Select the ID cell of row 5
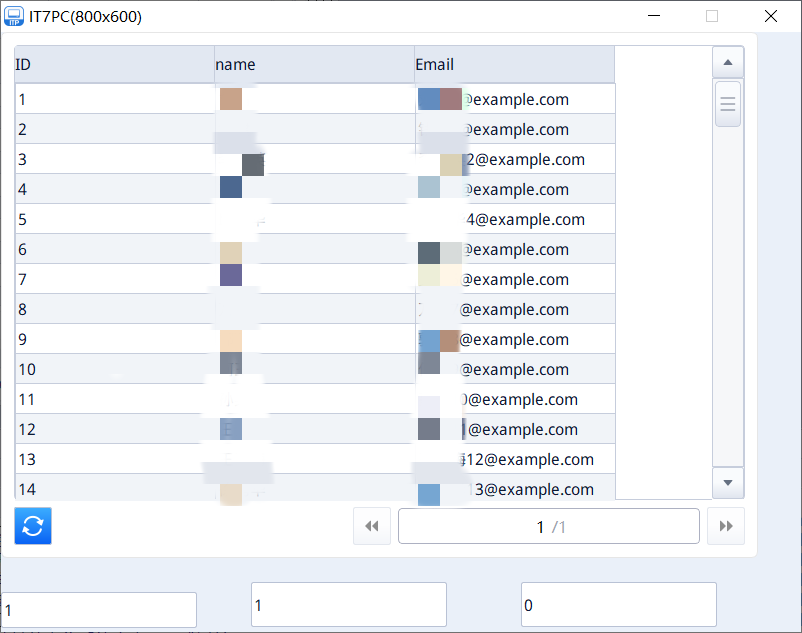This screenshot has height=633, width=802. click(115, 219)
